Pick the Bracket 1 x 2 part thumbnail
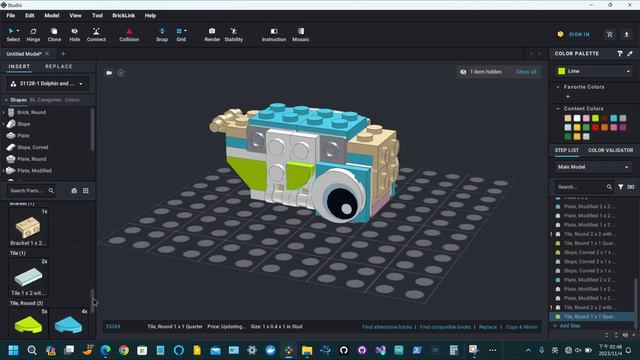Screen dimensions: 640x360 [x=28, y=227]
